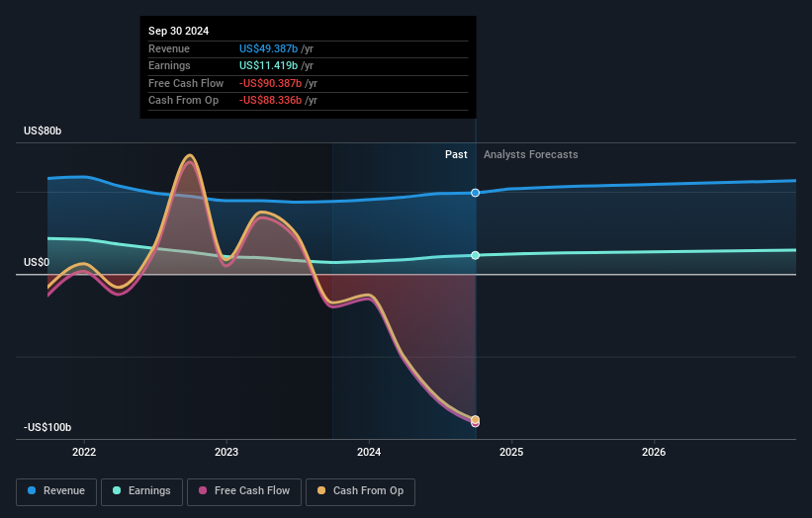Select the Revenue data point at Sep 2024
The image size is (812, 518).
[476, 193]
